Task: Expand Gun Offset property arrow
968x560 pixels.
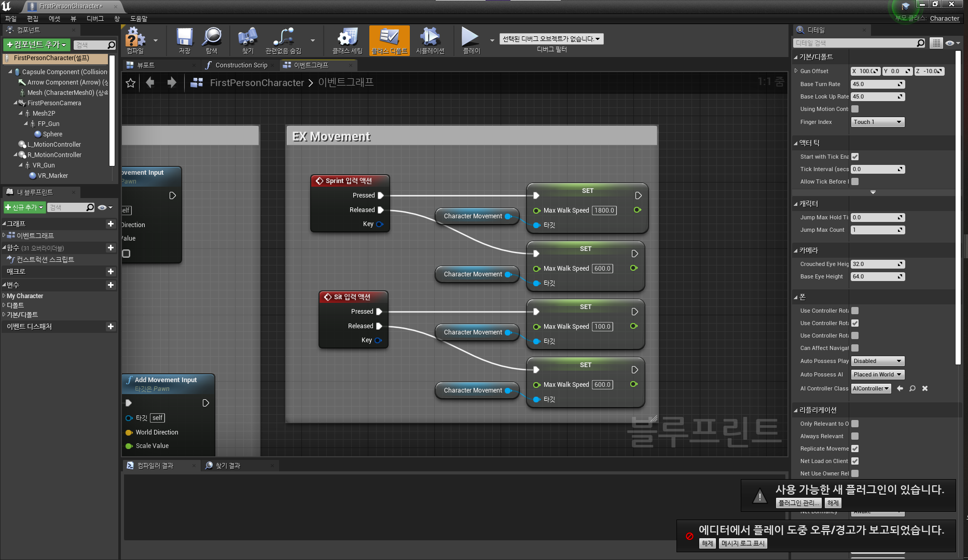Action: click(796, 71)
